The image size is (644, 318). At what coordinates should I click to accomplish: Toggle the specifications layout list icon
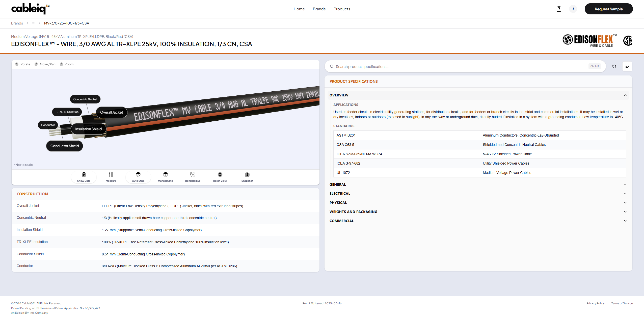pos(627,66)
